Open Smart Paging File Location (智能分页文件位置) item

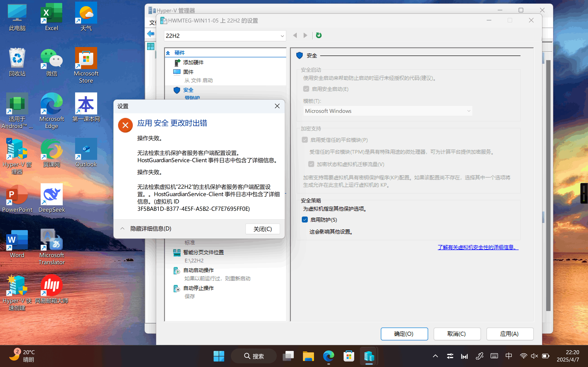tap(203, 253)
